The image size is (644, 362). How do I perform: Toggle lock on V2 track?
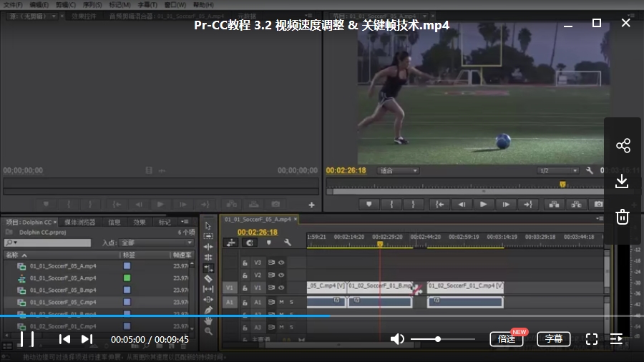pos(245,275)
